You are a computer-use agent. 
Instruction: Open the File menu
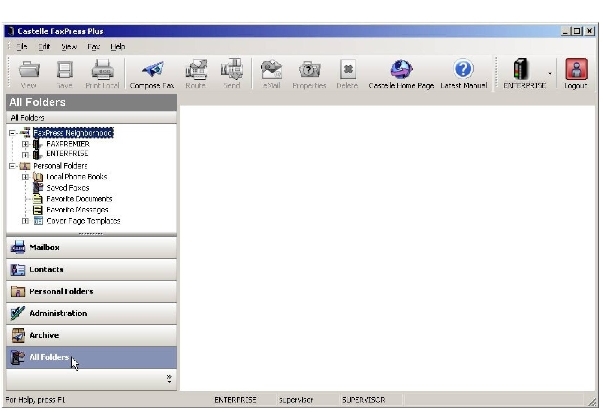22,47
